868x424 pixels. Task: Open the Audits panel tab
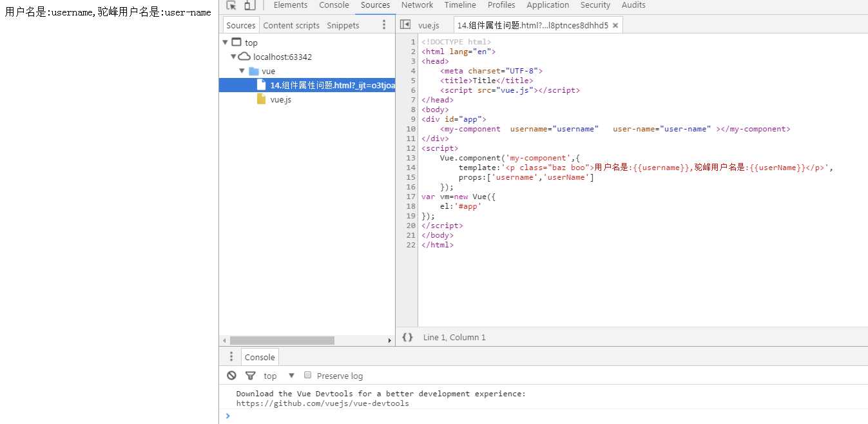(x=633, y=5)
